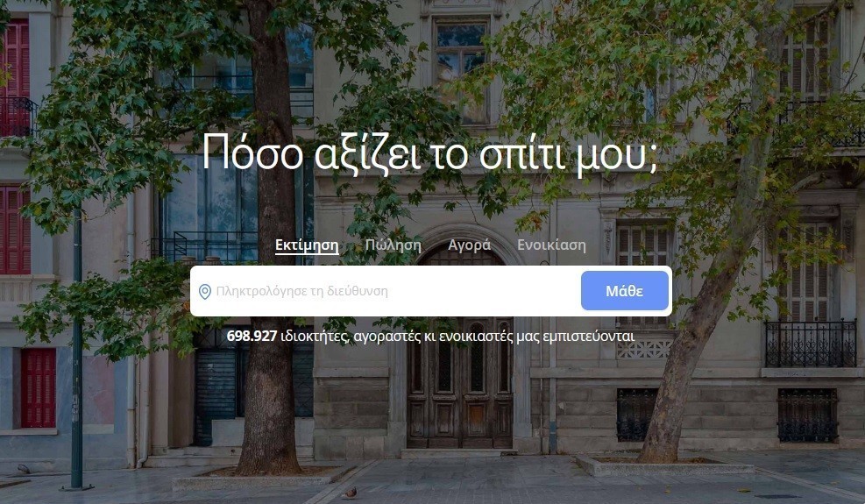Focus the Πληκτρολόγησε τη διεύθυνση address field
This screenshot has height=504, width=865.
tap(386, 291)
